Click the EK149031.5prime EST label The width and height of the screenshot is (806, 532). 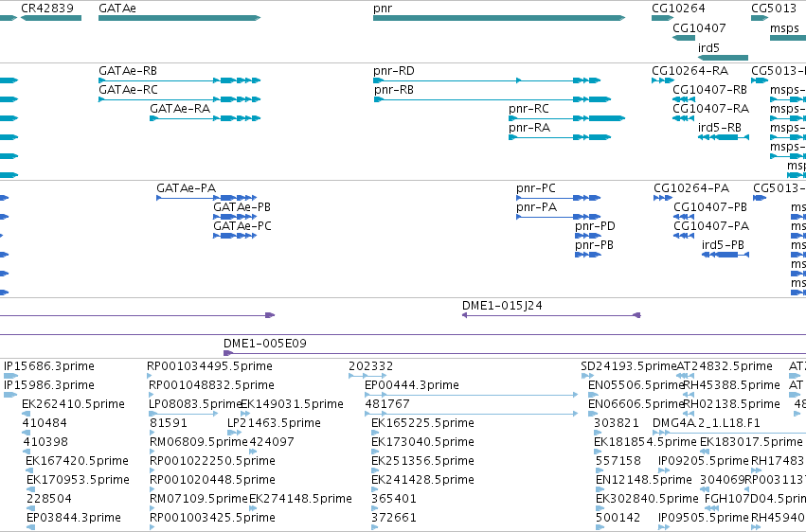point(292,404)
